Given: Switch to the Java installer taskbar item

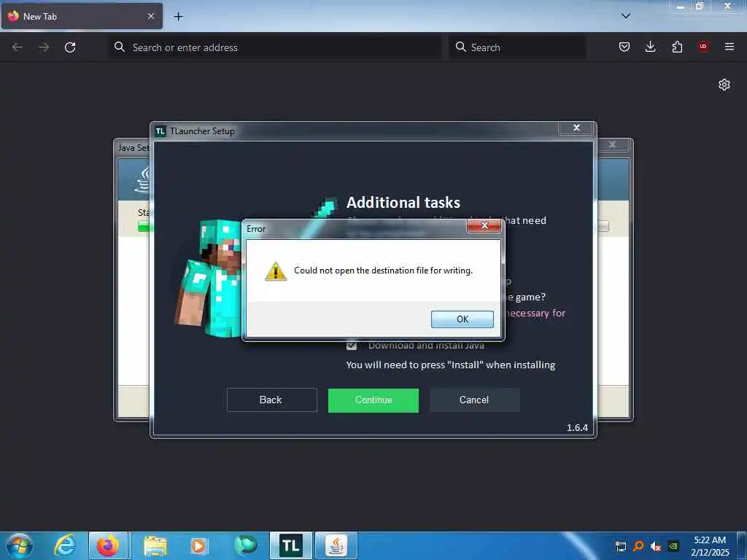Looking at the screenshot, I should (x=336, y=545).
